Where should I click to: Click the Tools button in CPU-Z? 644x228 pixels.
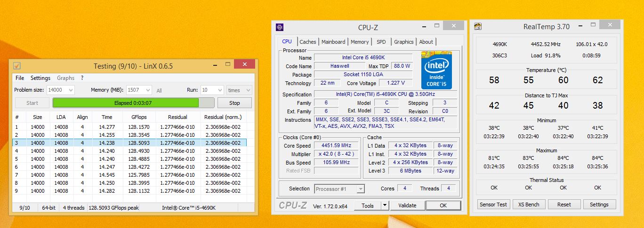pyautogui.click(x=367, y=205)
